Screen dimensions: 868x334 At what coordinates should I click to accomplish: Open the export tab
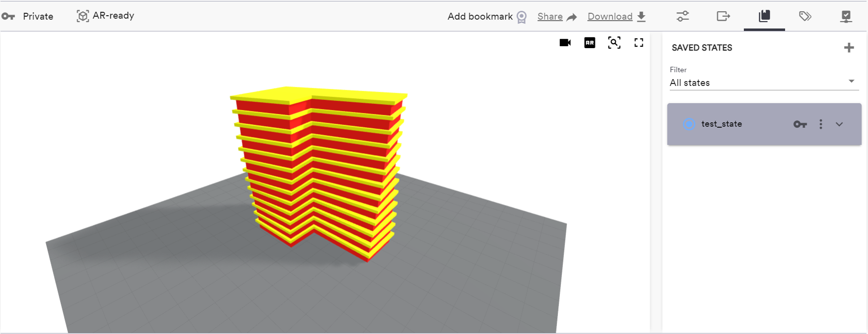tap(723, 16)
